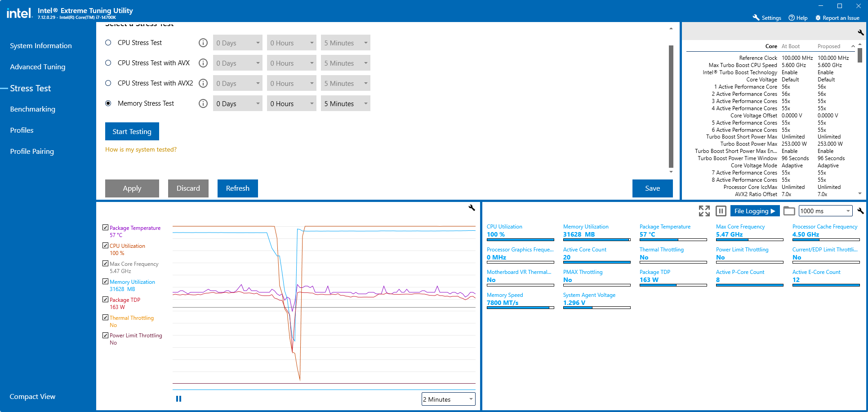
Task: Click the Refresh button
Action: (x=238, y=188)
